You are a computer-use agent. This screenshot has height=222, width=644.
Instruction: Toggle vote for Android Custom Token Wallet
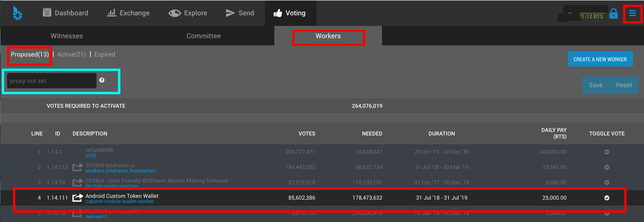(607, 198)
